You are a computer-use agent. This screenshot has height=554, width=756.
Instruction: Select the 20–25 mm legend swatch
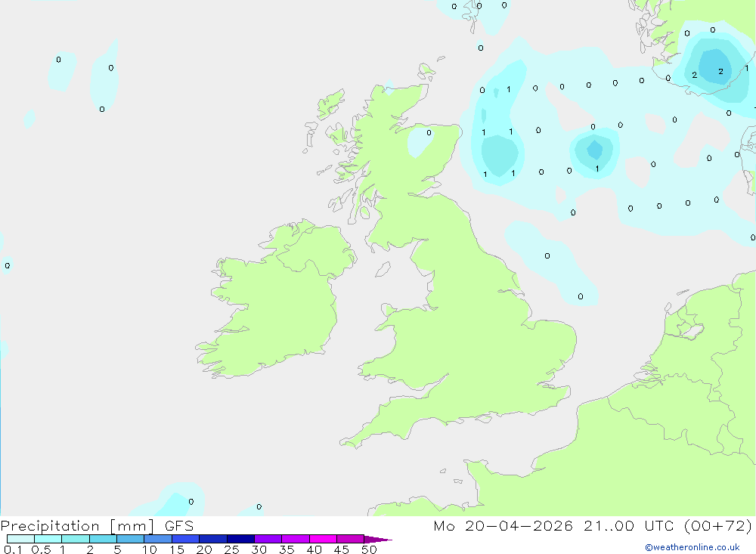[213, 539]
